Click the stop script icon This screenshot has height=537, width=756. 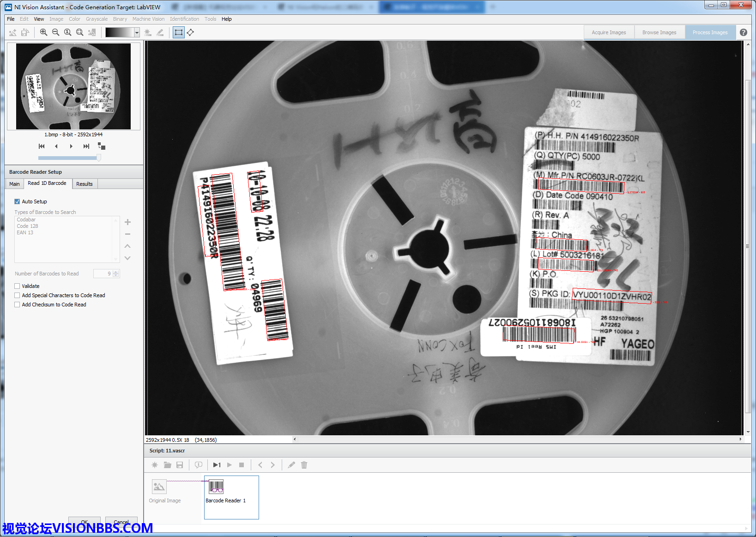pos(242,465)
